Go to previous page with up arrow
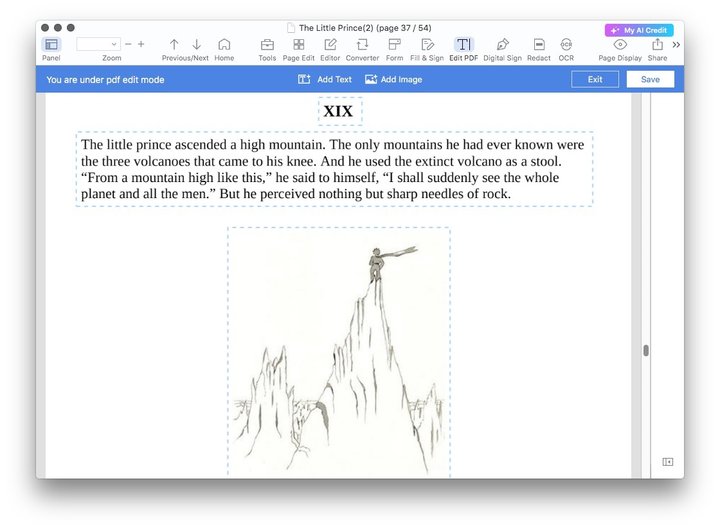The width and height of the screenshot is (720, 530). pyautogui.click(x=174, y=45)
